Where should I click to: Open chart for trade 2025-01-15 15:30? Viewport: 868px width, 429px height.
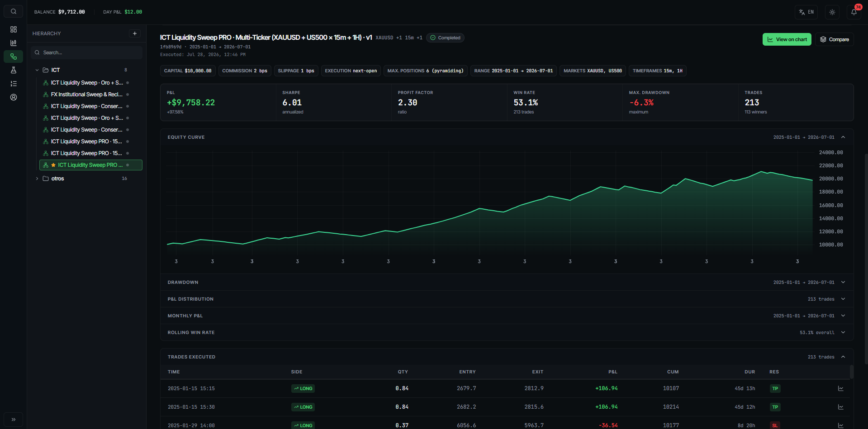pyautogui.click(x=841, y=407)
